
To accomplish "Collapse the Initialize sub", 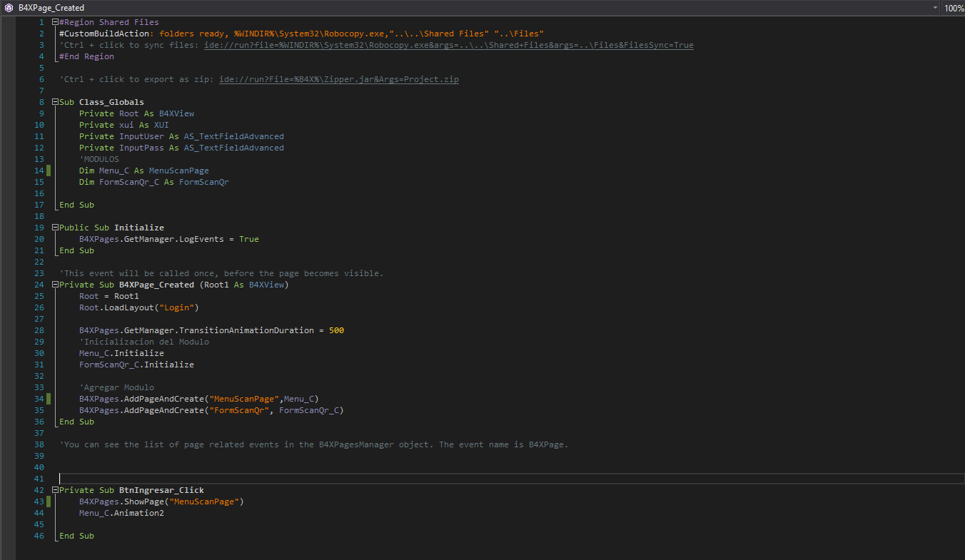I will tap(55, 228).
